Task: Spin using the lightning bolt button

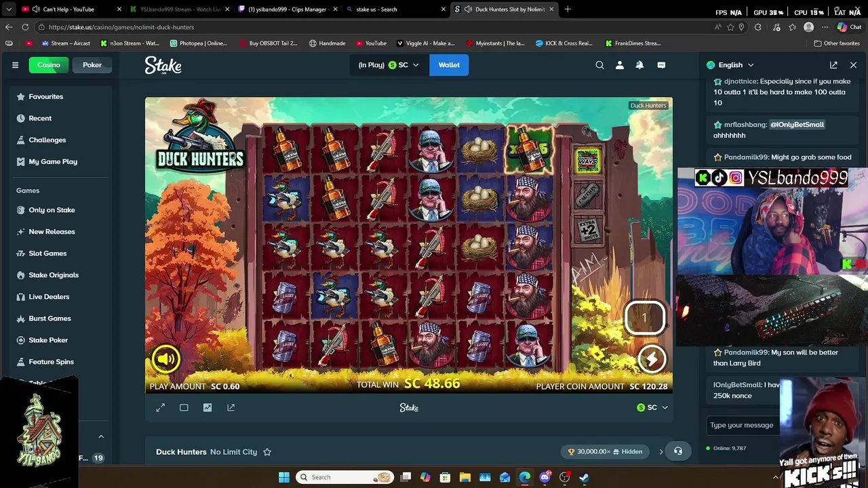Action: pos(651,359)
